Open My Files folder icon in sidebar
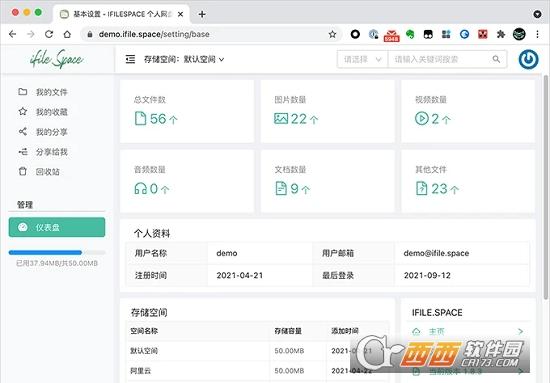 [22, 92]
